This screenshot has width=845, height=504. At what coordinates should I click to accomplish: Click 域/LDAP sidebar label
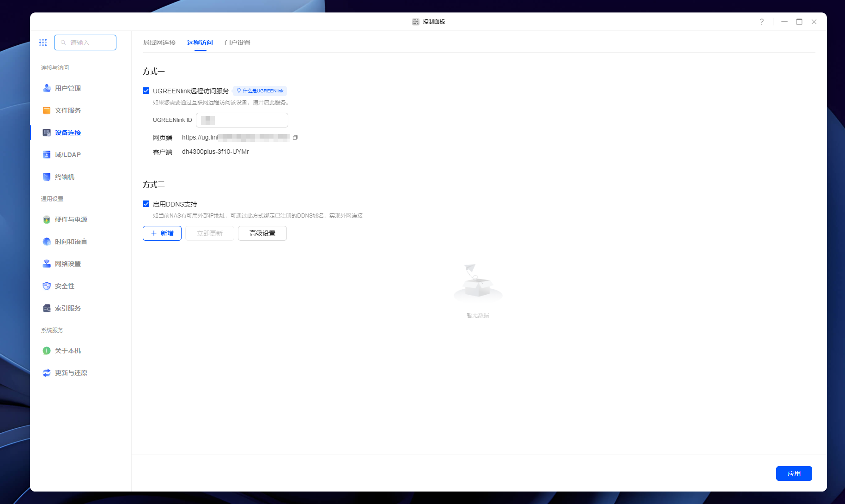pos(68,155)
